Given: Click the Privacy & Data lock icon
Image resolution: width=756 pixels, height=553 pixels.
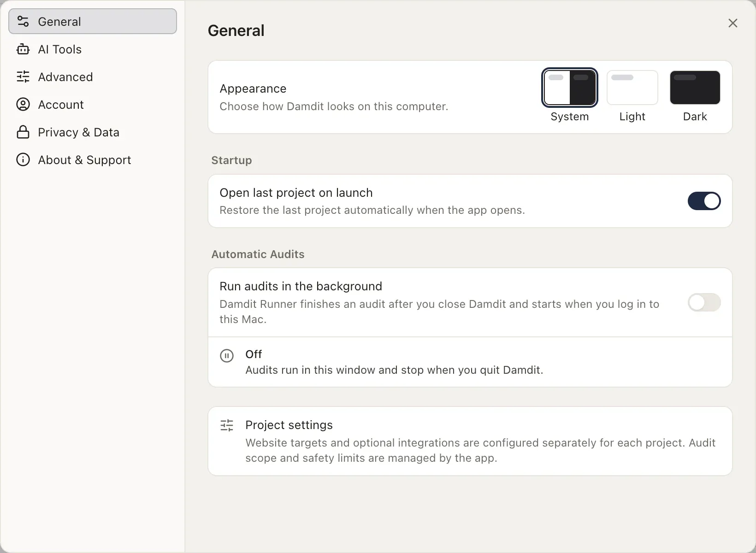Looking at the screenshot, I should click(x=23, y=132).
